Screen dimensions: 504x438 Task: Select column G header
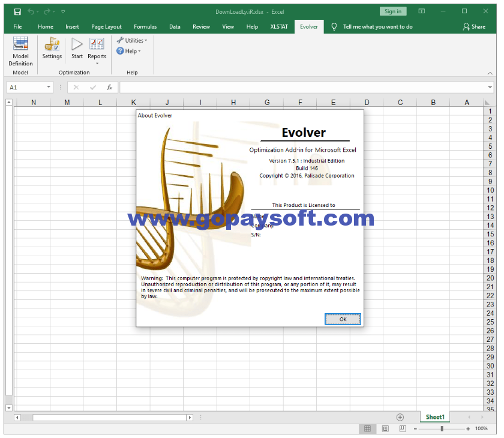267,103
